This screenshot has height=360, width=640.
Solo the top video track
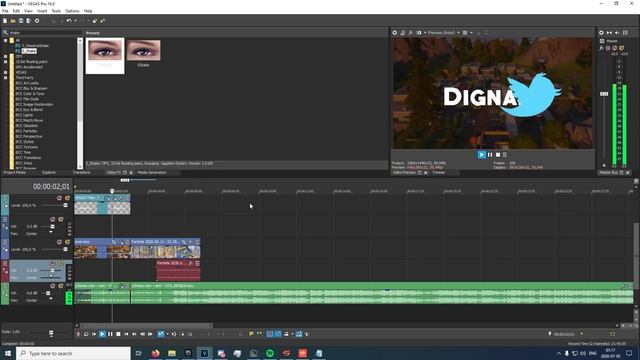67,198
